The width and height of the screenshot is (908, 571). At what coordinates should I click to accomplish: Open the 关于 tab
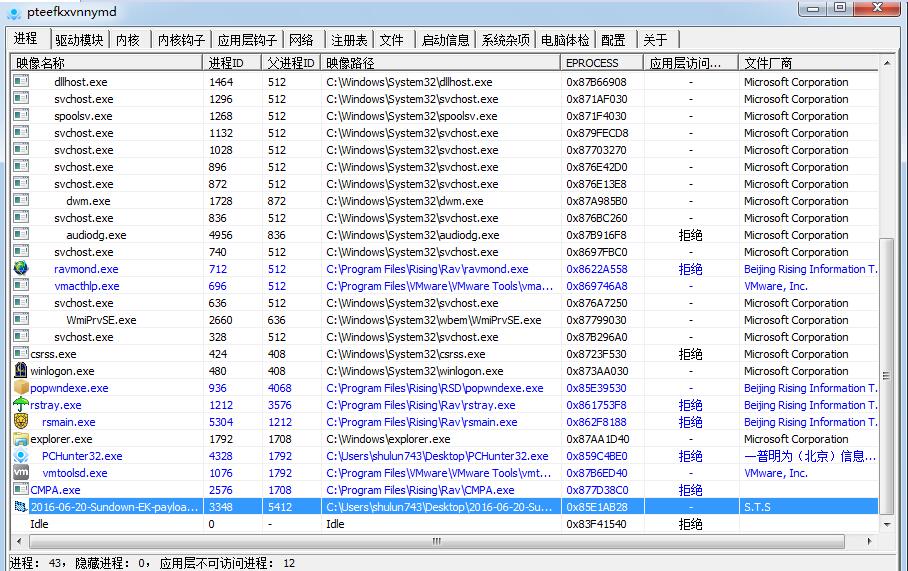click(655, 40)
